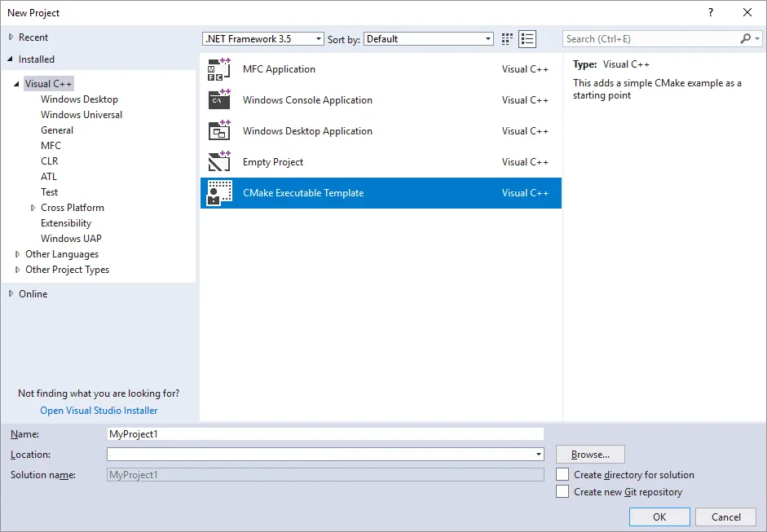The height and width of the screenshot is (532, 767).
Task: Click the CMake Executable Template icon
Action: 219,193
